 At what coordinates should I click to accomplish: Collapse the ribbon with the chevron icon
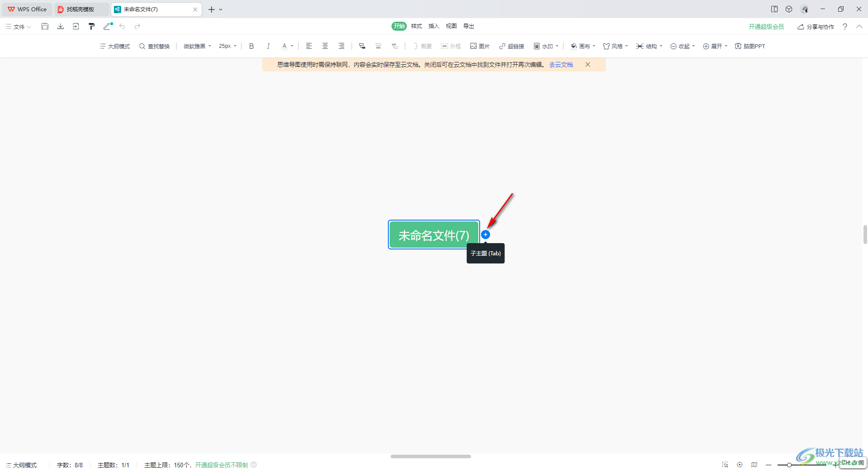point(859,27)
